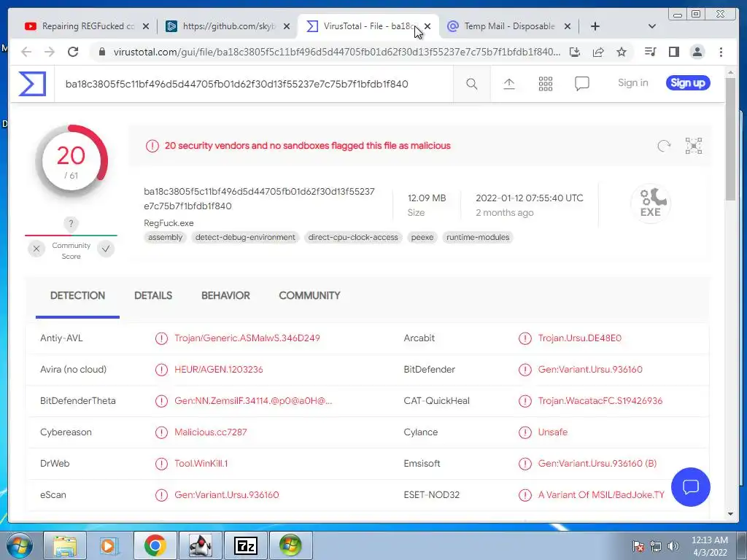This screenshot has height=560, width=747.
Task: Click the runtime-modules tag
Action: tap(478, 237)
